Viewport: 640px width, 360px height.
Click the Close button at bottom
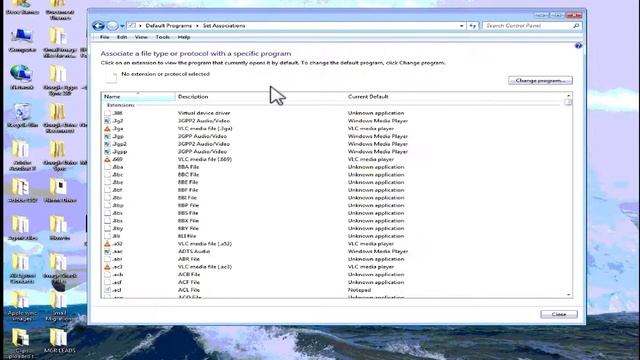click(x=558, y=314)
